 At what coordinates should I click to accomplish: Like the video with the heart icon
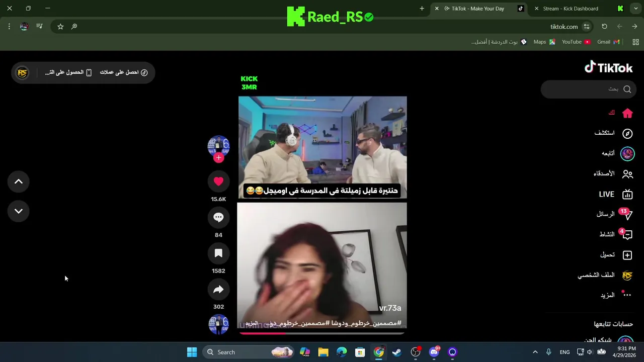[218, 182]
